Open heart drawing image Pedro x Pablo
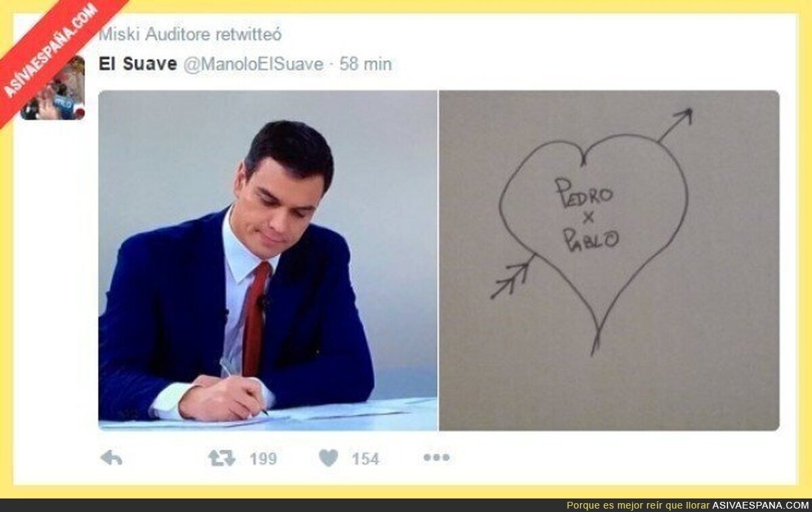The width and height of the screenshot is (812, 512). [609, 261]
